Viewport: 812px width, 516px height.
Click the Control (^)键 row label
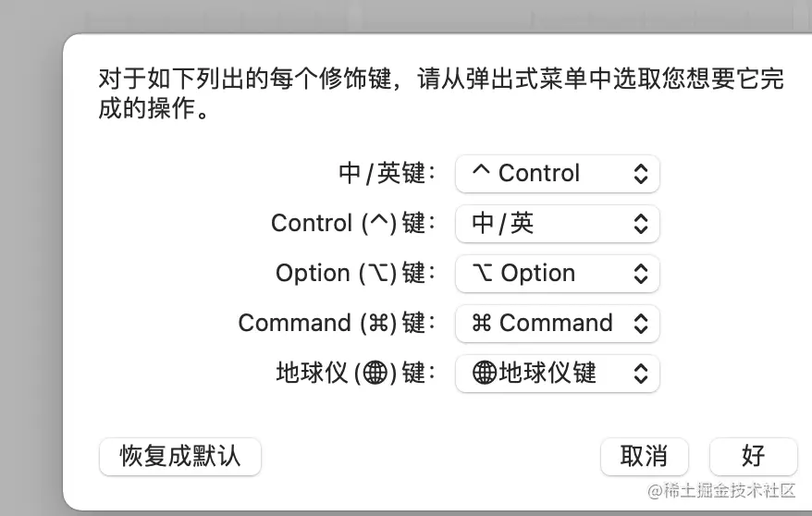349,223
